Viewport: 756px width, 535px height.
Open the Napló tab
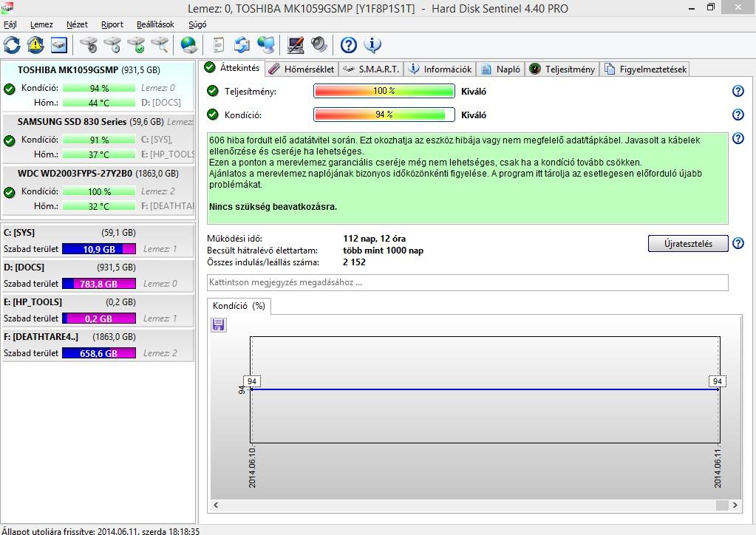tap(502, 69)
